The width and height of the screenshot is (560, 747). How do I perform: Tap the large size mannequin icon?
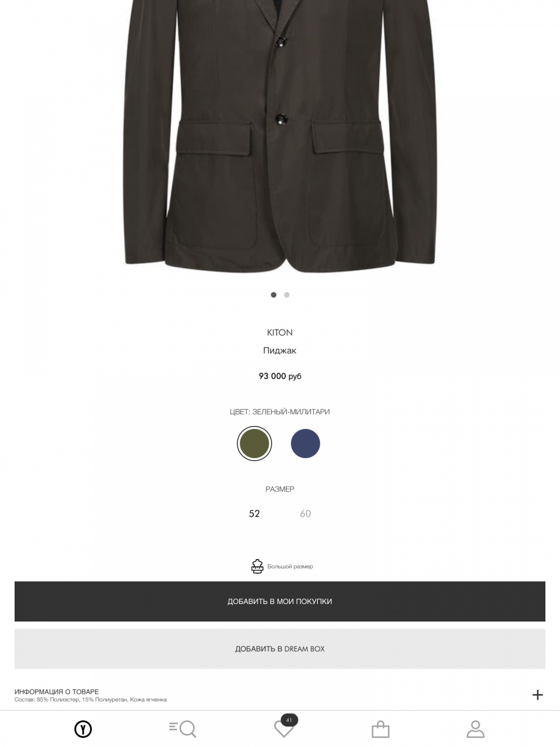pyautogui.click(x=257, y=566)
